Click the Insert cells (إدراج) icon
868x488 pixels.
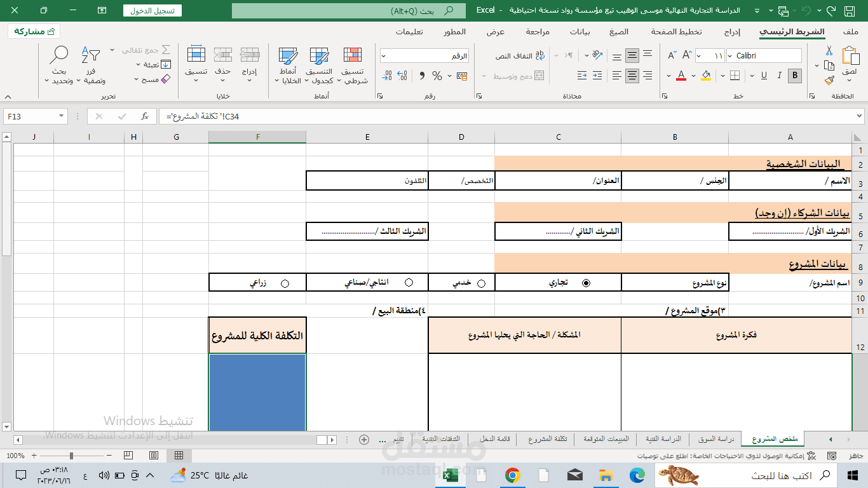(x=250, y=55)
